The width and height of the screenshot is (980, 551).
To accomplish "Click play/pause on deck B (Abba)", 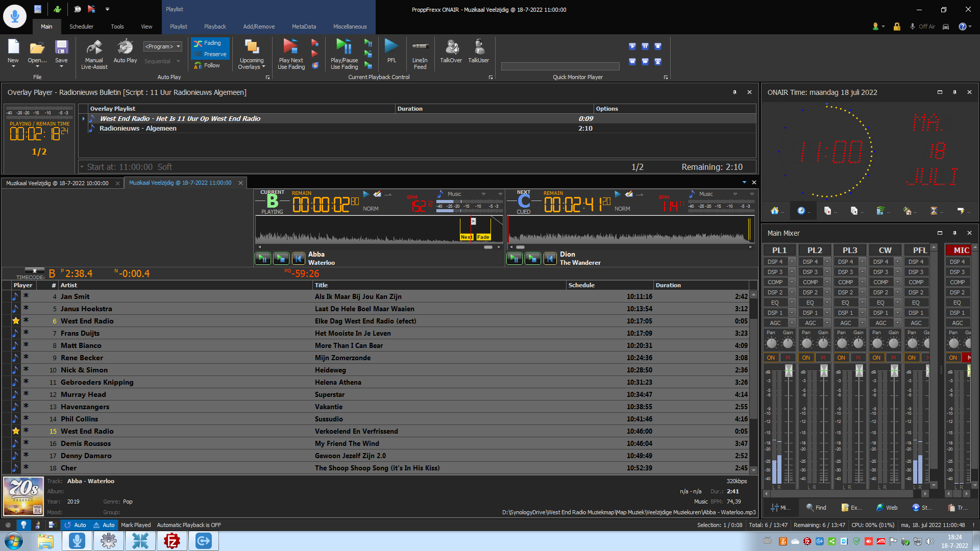I will tap(263, 259).
